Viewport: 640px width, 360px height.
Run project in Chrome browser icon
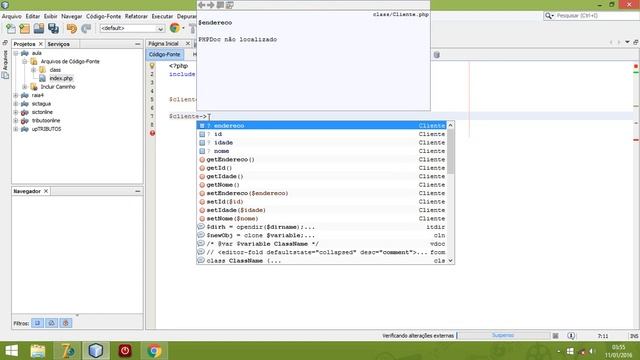pos(175,28)
